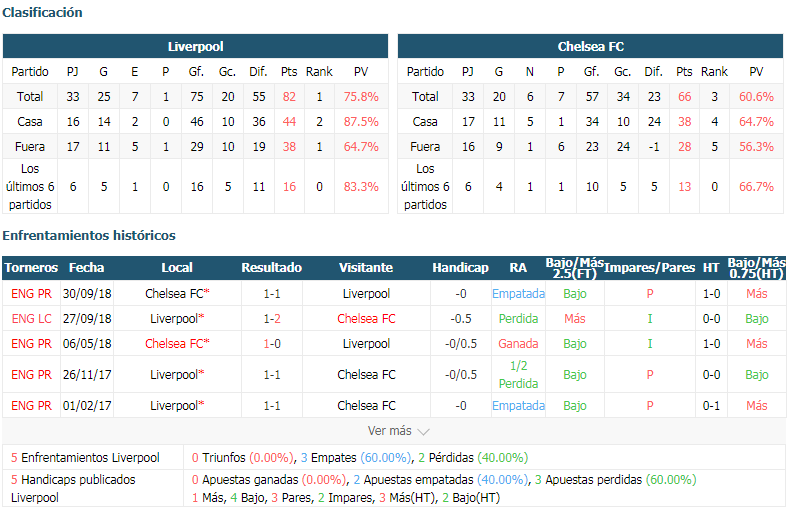
Task: Click the Impares/Pares column header
Action: pos(649,268)
